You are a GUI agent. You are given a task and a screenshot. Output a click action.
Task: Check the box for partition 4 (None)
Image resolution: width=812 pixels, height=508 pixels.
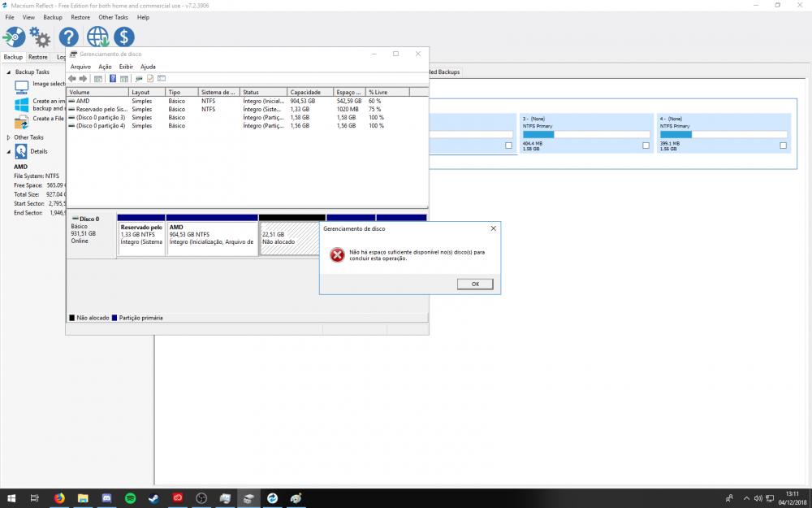coord(783,145)
